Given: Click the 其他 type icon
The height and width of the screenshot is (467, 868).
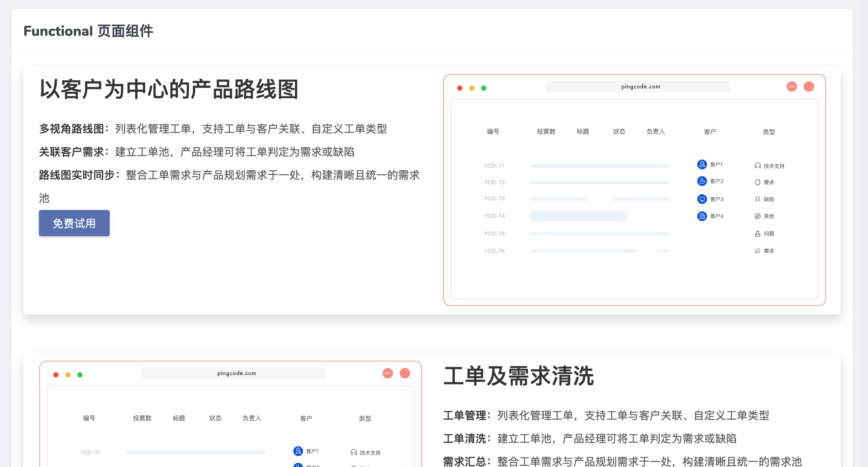Looking at the screenshot, I should pos(757,216).
